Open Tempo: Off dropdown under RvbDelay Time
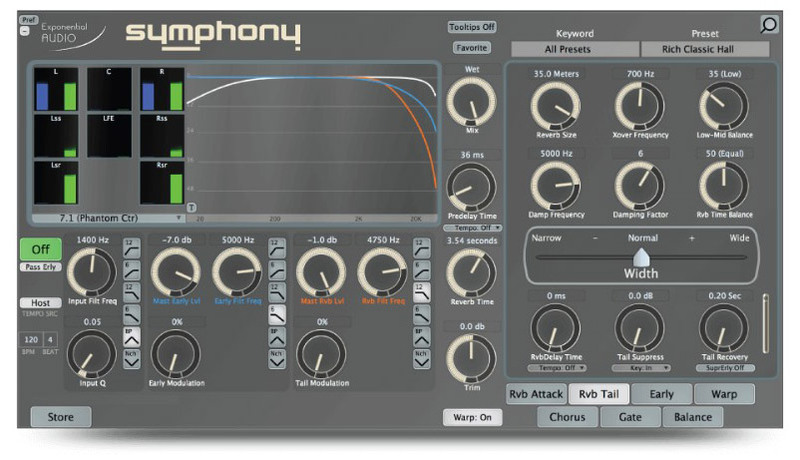 click(557, 368)
